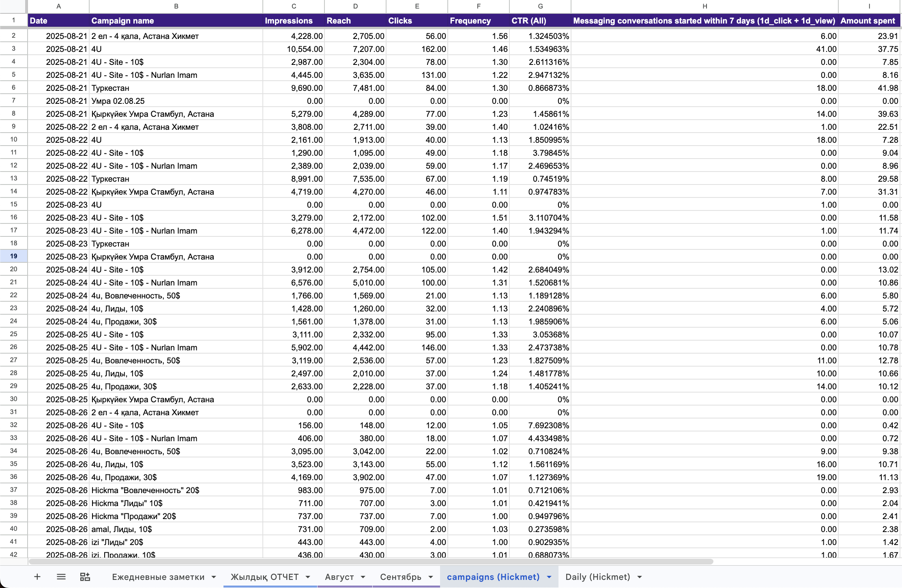The image size is (902, 588).
Task: Click the Amount spent header cell
Action: 869,21
